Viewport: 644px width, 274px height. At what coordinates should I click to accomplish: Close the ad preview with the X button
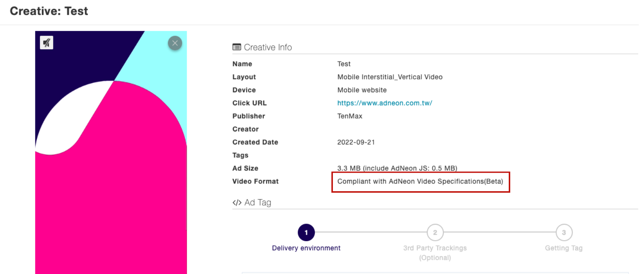(175, 43)
